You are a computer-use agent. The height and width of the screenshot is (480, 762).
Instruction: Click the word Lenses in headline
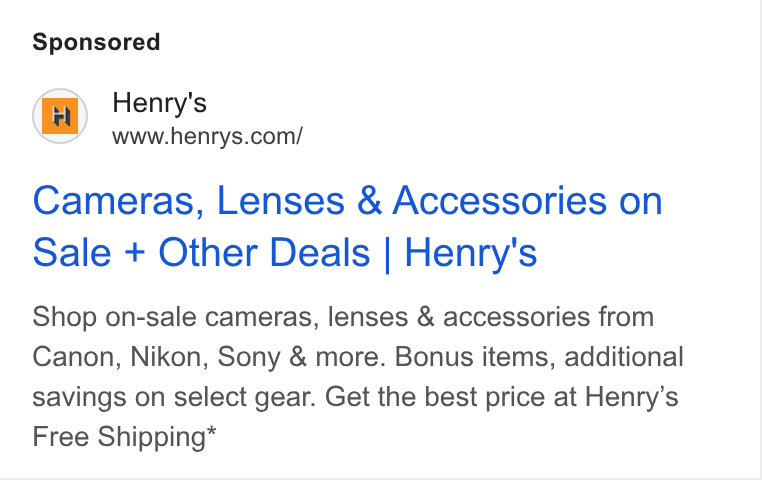click(281, 201)
